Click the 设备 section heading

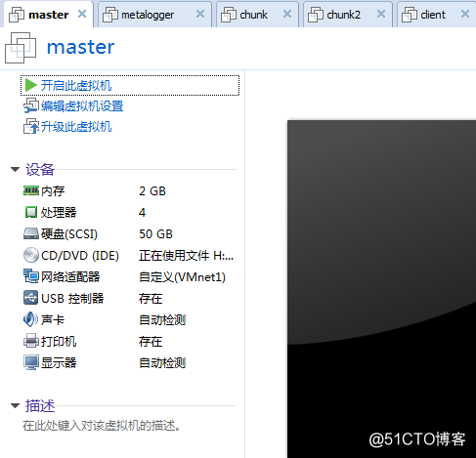point(40,170)
